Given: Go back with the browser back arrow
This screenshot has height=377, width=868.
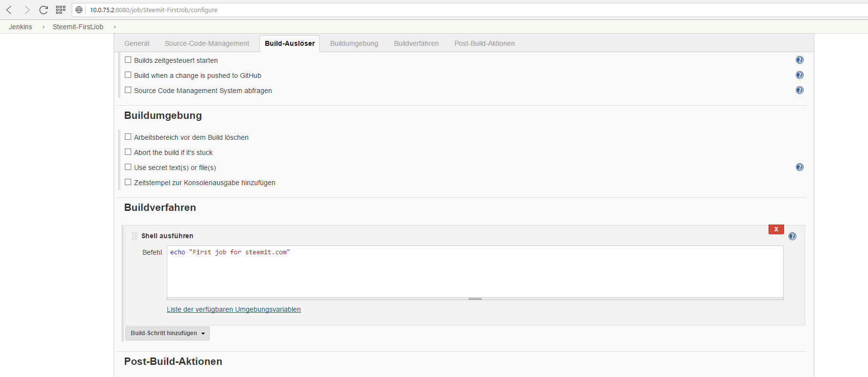Looking at the screenshot, I should (x=9, y=10).
